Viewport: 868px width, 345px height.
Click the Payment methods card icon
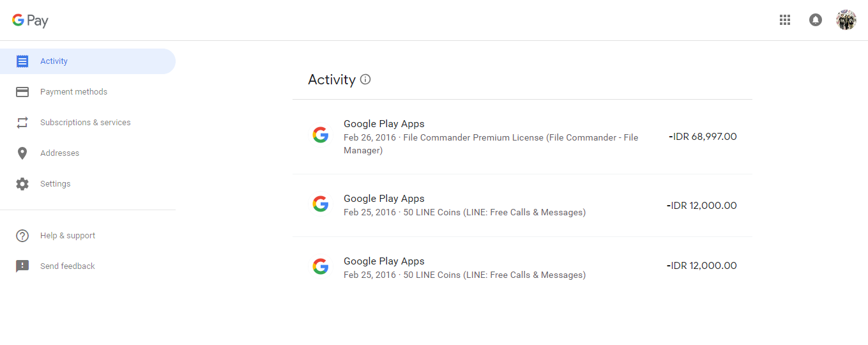click(22, 92)
